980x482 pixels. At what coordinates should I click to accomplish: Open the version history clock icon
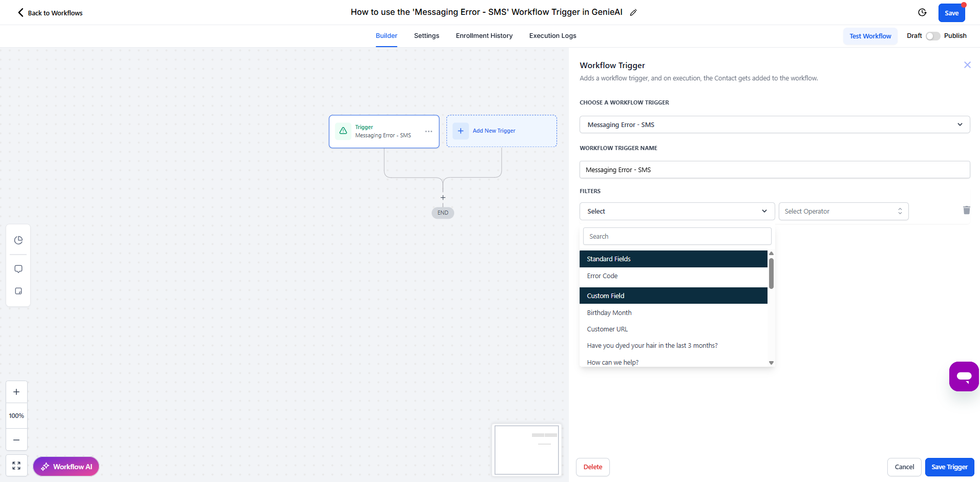coord(922,12)
